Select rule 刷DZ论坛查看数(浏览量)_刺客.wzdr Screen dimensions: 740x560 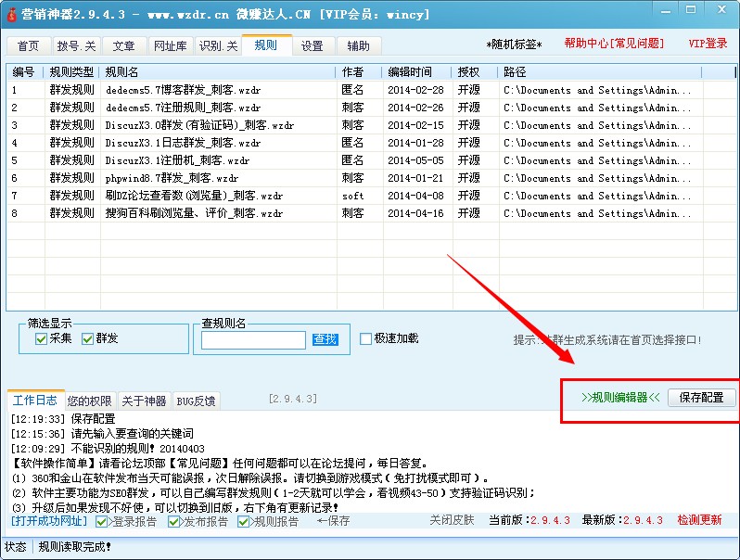point(194,196)
